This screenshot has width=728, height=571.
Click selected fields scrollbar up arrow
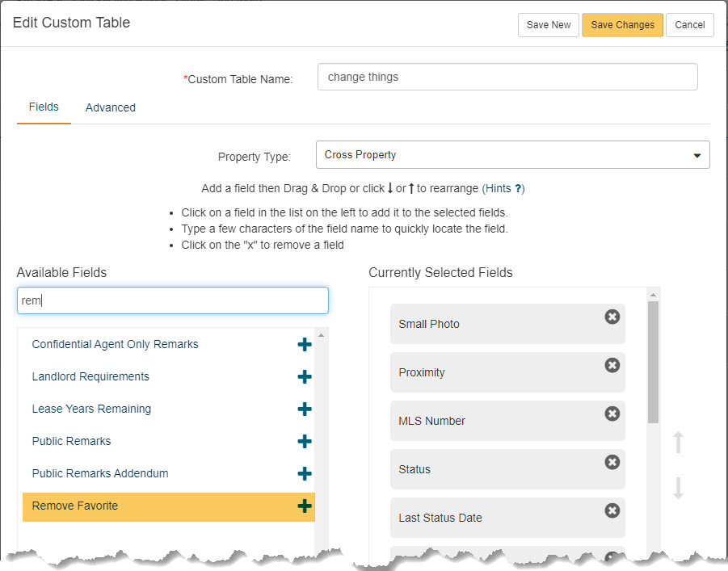pos(653,295)
